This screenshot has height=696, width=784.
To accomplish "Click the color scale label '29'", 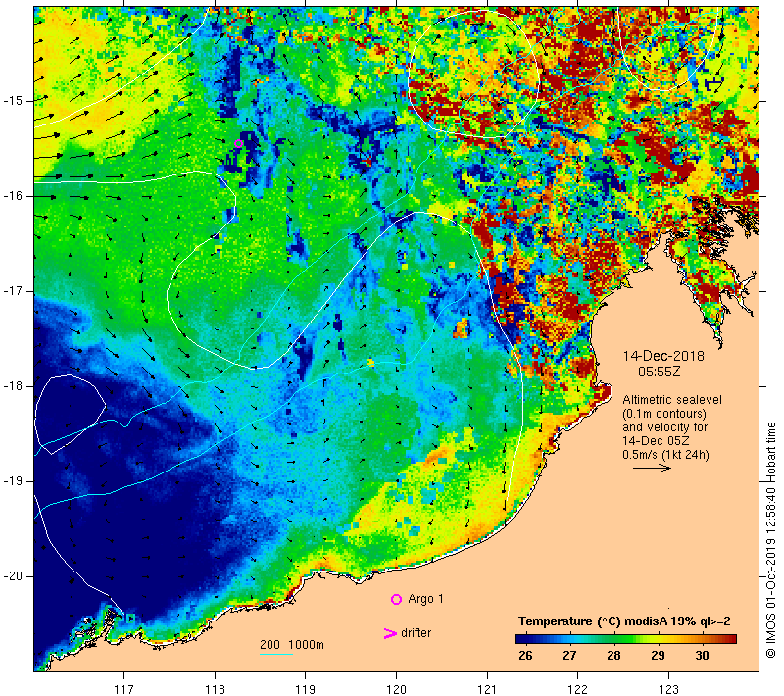I will 658,656.
